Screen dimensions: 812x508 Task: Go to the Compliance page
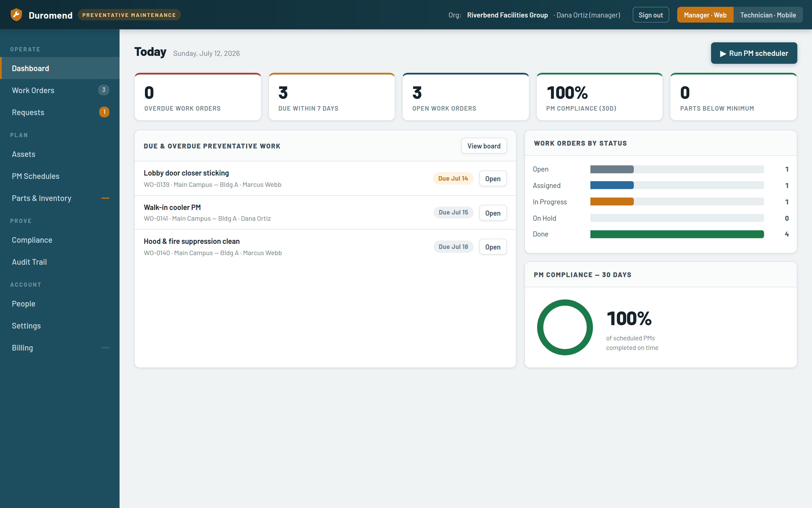60,240
